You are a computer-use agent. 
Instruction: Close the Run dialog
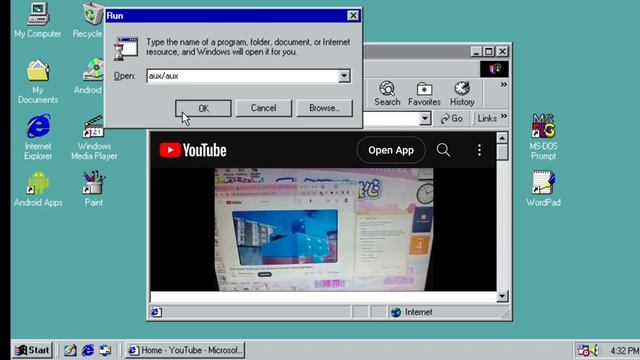(x=353, y=16)
